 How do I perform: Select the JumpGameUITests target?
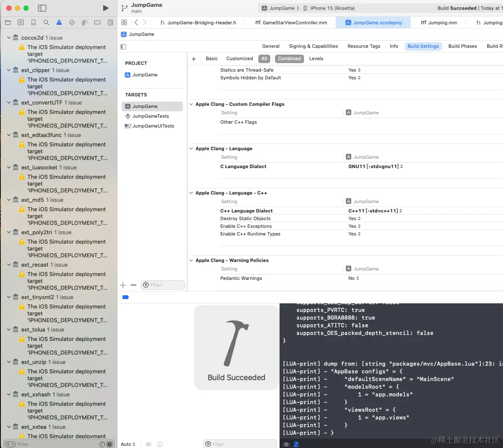pyautogui.click(x=149, y=126)
